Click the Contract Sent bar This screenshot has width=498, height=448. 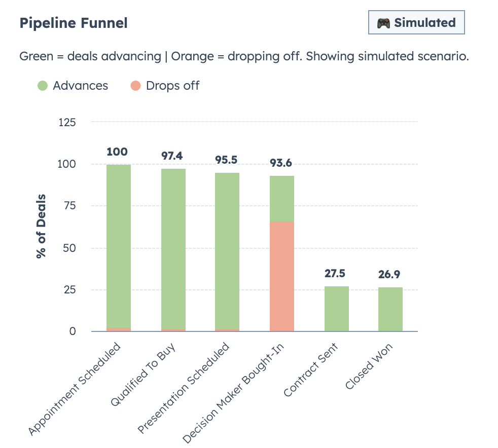point(337,309)
